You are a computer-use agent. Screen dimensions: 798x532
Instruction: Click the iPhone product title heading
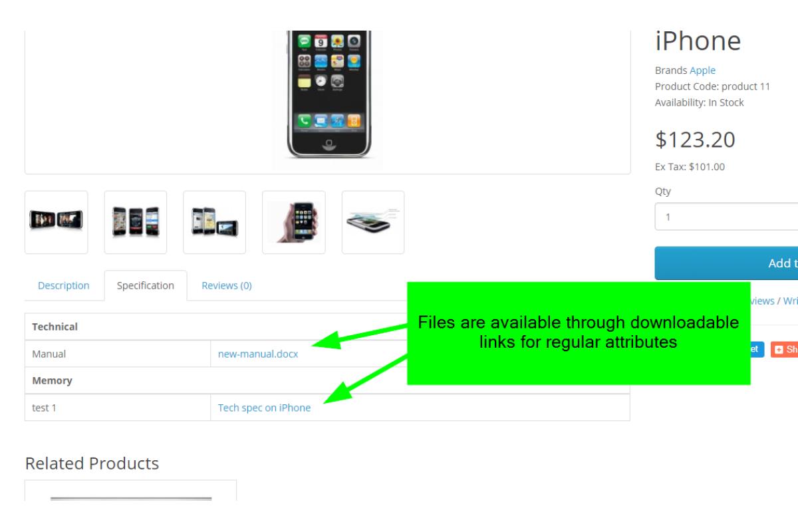point(698,41)
